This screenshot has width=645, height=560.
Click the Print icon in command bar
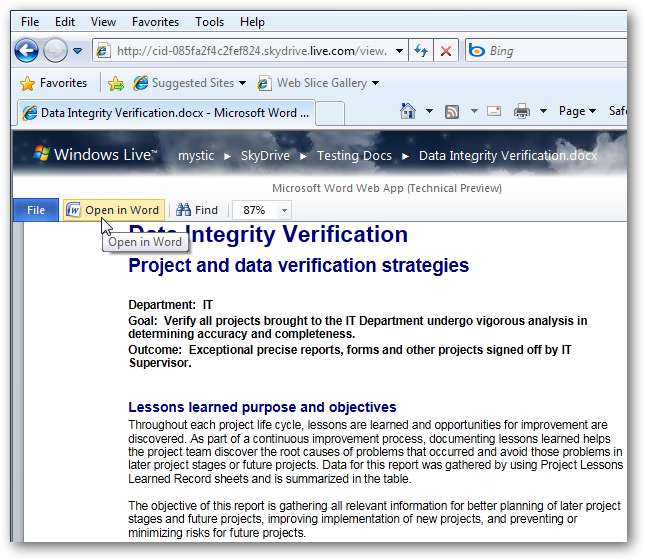coord(523,111)
